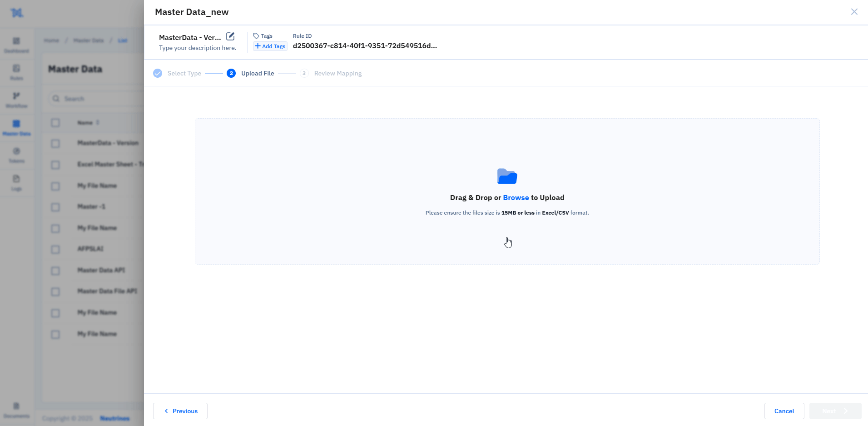Click the edit pencil icon next to MasterData name
Viewport: 868px width, 426px height.
pos(230,36)
